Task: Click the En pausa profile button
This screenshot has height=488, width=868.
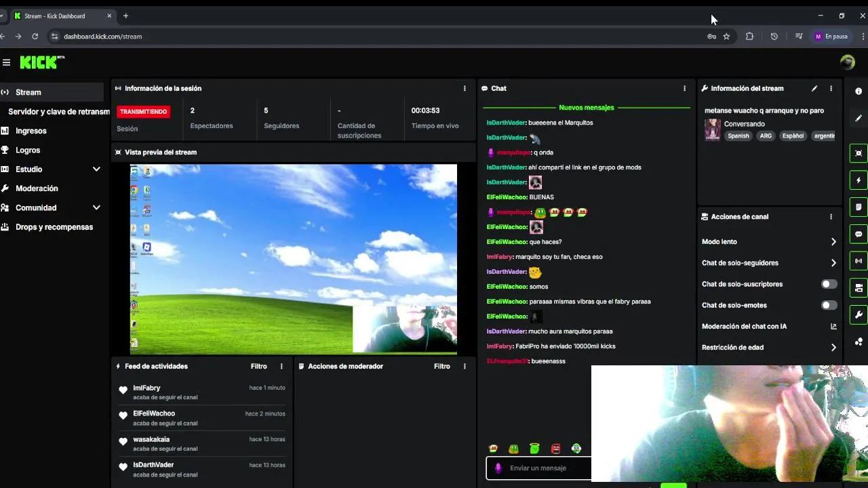Action: (x=831, y=37)
